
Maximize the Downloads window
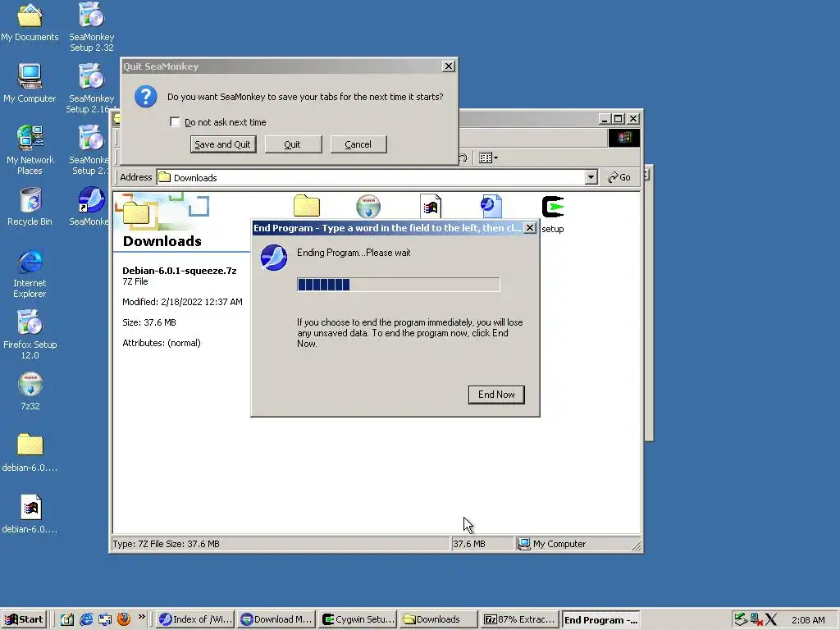pos(619,118)
